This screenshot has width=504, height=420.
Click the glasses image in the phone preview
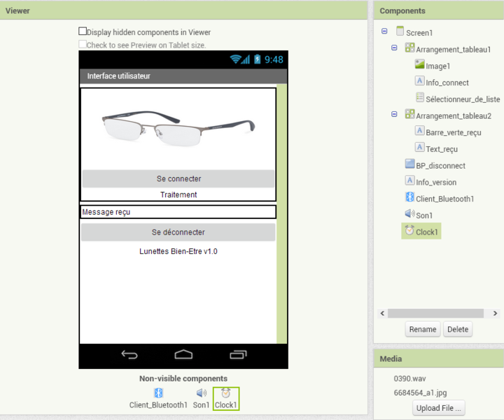(178, 128)
